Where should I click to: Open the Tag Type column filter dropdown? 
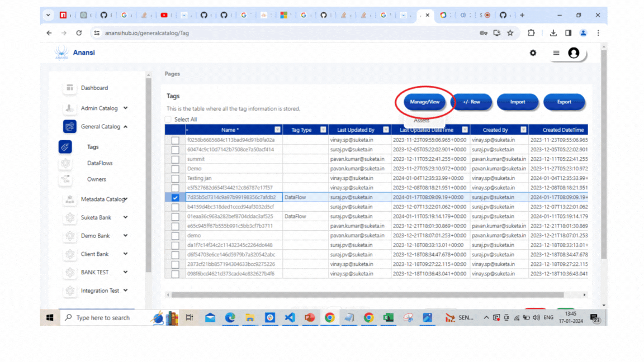323,130
